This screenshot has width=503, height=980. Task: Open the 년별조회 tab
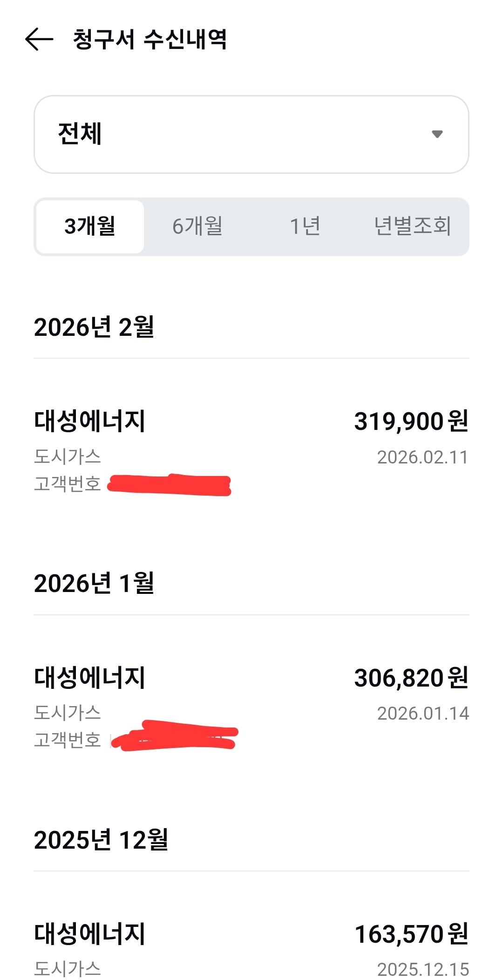click(413, 227)
